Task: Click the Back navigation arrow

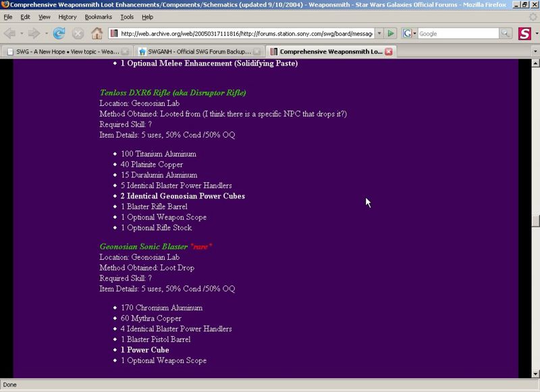Action: (x=10, y=33)
